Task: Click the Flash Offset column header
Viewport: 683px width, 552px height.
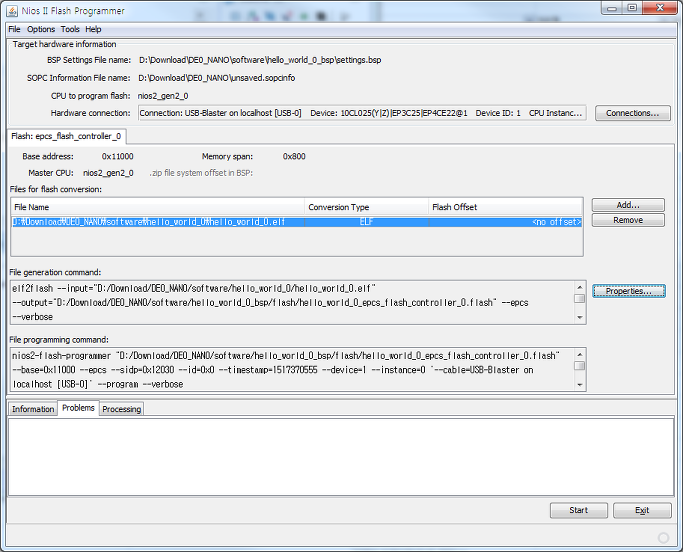Action: click(x=505, y=207)
